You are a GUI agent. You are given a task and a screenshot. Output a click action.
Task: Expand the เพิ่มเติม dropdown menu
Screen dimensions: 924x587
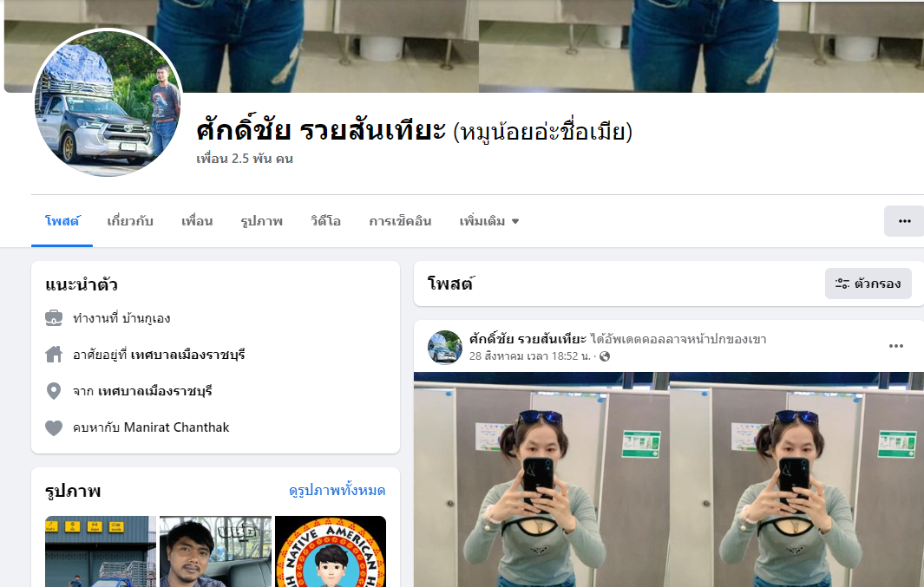coord(489,221)
